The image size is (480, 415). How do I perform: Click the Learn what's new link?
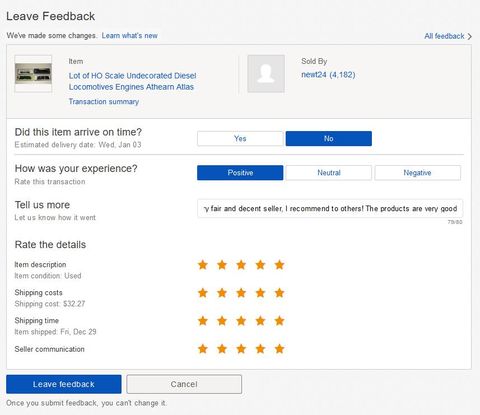[130, 36]
